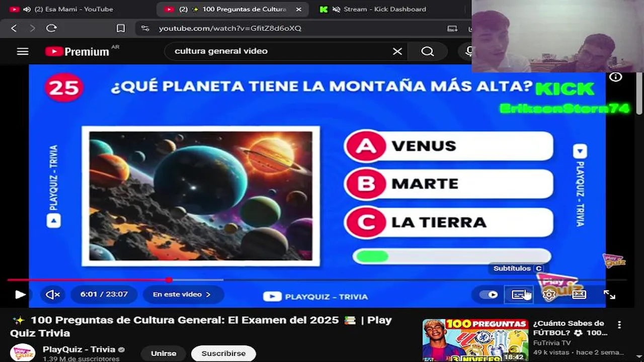Go back to the previous page
The height and width of the screenshot is (362, 644).
tap(14, 29)
